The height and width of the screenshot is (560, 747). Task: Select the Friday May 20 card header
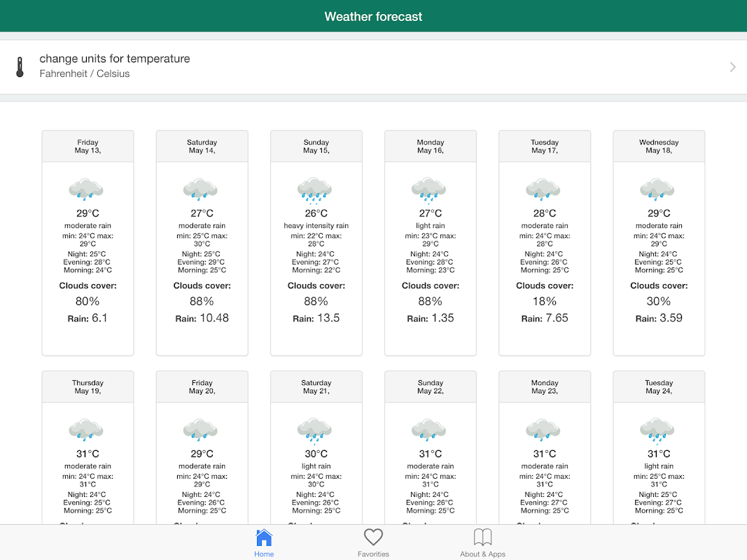point(202,386)
